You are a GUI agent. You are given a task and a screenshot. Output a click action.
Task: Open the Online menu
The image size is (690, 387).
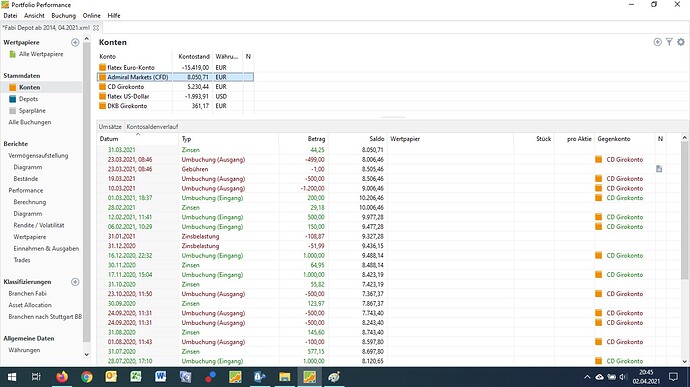[92, 15]
